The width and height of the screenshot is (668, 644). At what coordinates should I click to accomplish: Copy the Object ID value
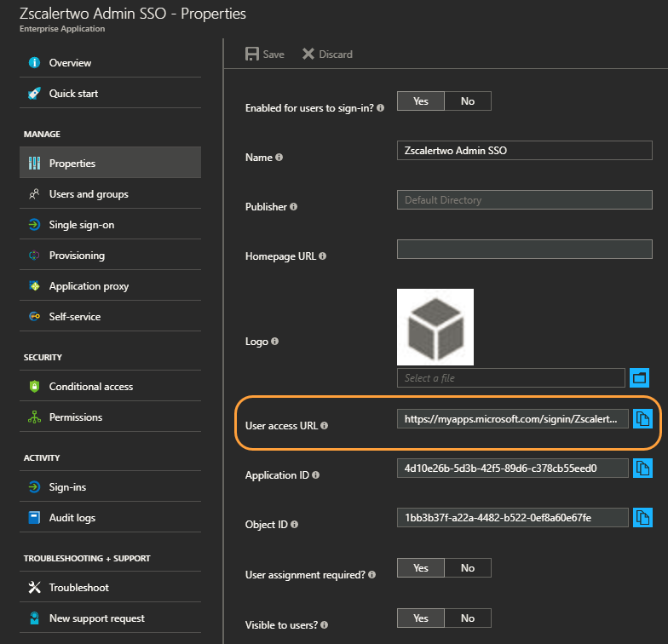(x=642, y=517)
